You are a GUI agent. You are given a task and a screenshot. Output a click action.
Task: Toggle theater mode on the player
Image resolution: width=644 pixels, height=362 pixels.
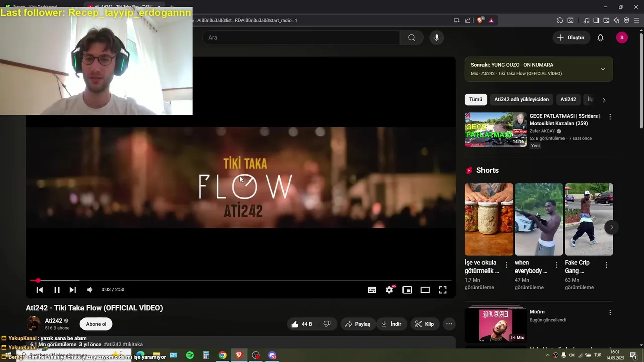click(425, 290)
